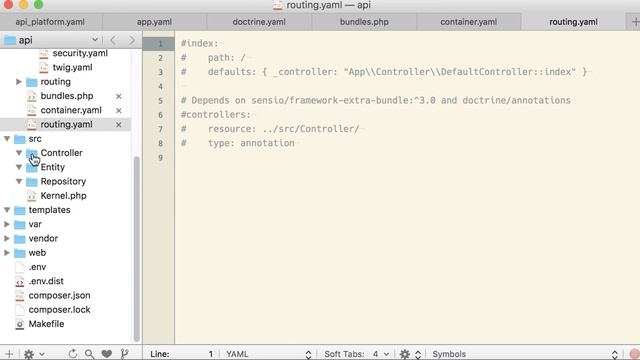
Task: Open the .env.dist file
Action: (x=46, y=281)
